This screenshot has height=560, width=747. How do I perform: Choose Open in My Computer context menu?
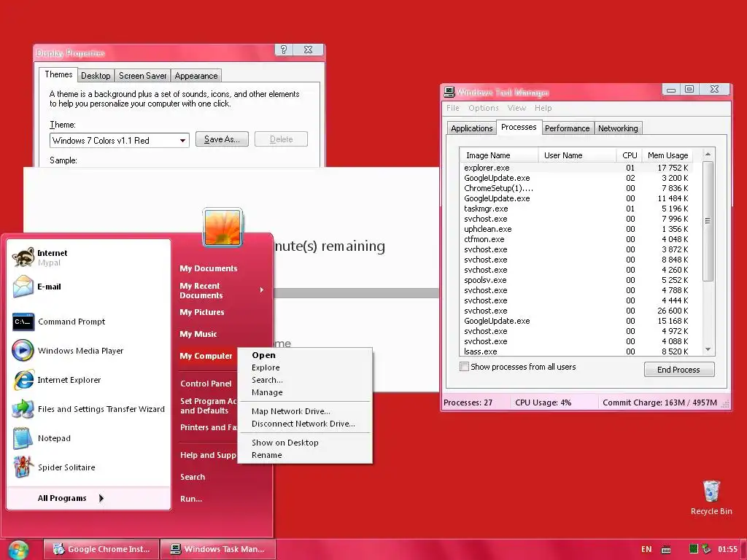tap(305, 355)
